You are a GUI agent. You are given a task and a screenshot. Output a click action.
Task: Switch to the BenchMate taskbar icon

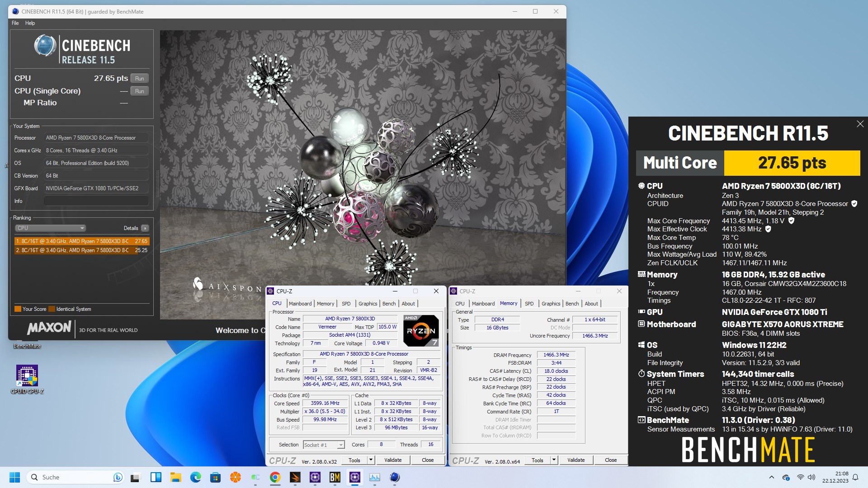click(x=335, y=477)
